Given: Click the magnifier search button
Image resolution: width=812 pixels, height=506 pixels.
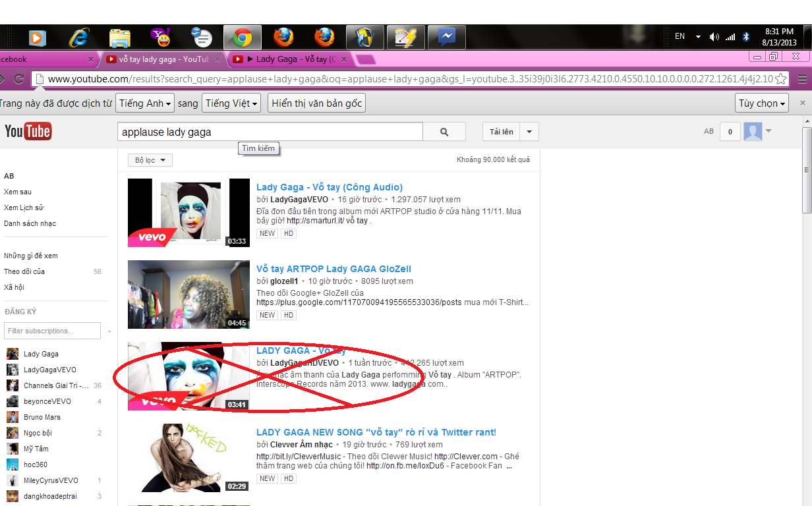Looking at the screenshot, I should 444,132.
